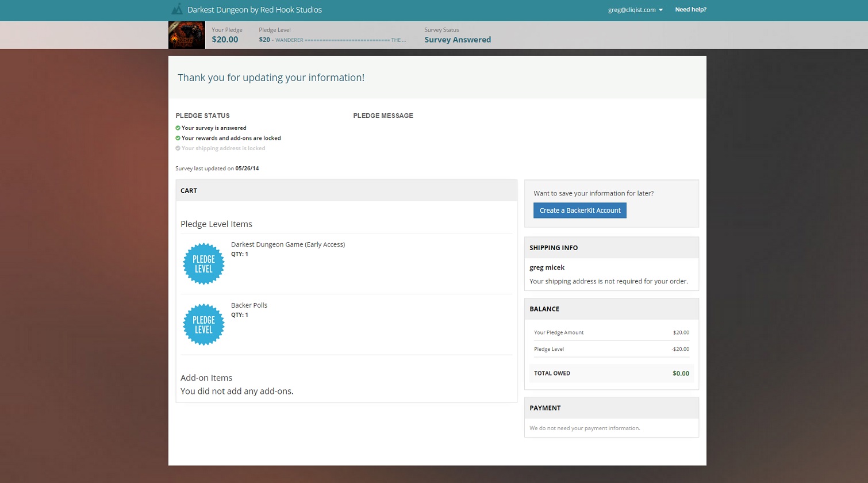Select the PLEDGE MESSAGE heading
Viewport: 868px width, 483px height.
tap(383, 116)
